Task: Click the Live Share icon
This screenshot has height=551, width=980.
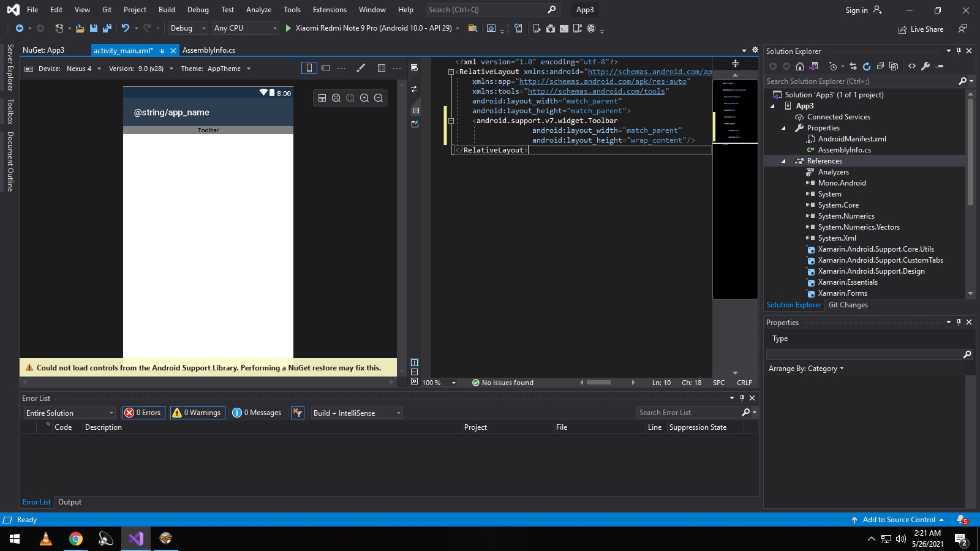Action: click(902, 29)
